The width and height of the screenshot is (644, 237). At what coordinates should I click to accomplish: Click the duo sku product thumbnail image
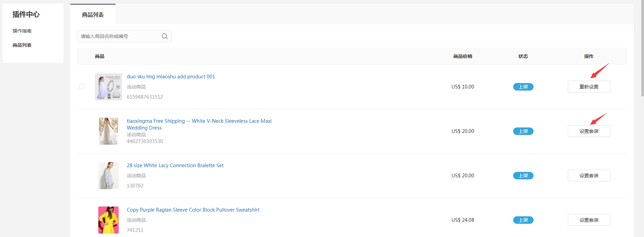108,87
